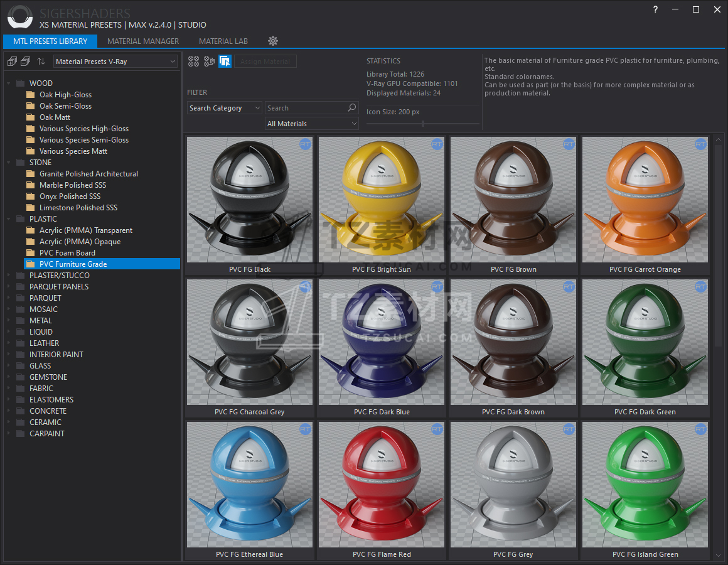
Task: Open help with the question mark icon
Action: (655, 9)
